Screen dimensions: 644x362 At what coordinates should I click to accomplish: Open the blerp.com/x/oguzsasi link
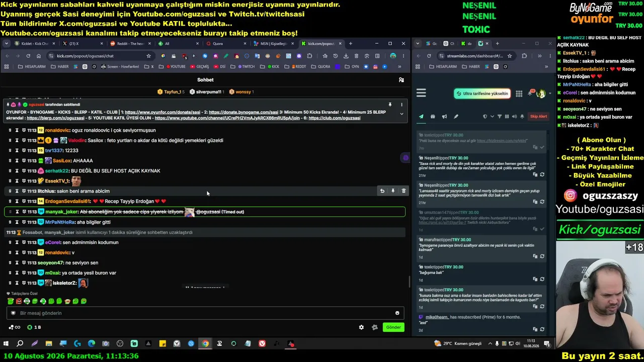[x=55, y=118]
